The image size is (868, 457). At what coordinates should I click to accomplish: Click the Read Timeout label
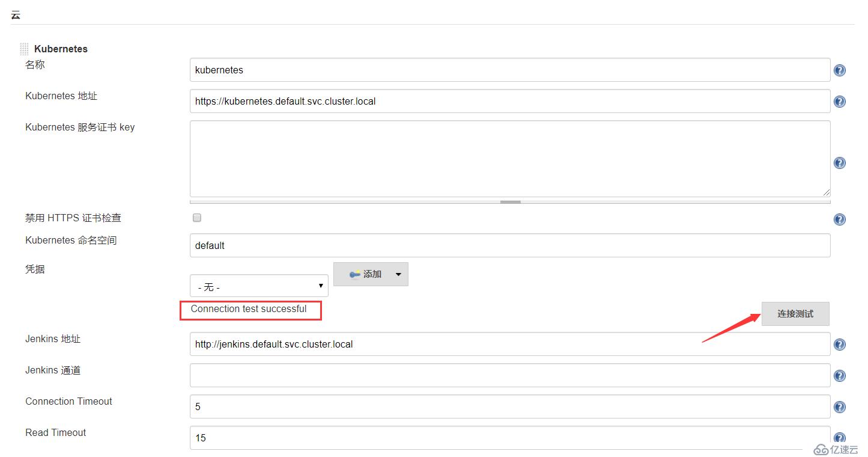pos(55,433)
